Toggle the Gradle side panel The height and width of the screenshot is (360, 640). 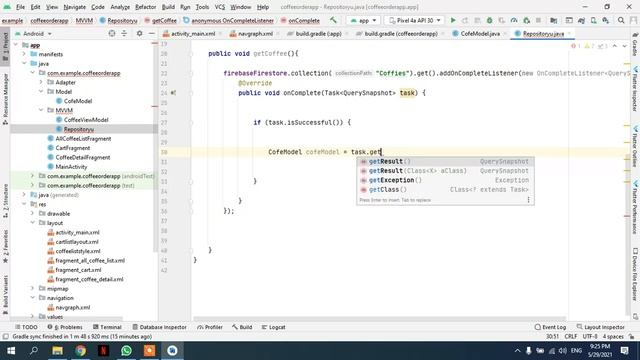tap(635, 45)
